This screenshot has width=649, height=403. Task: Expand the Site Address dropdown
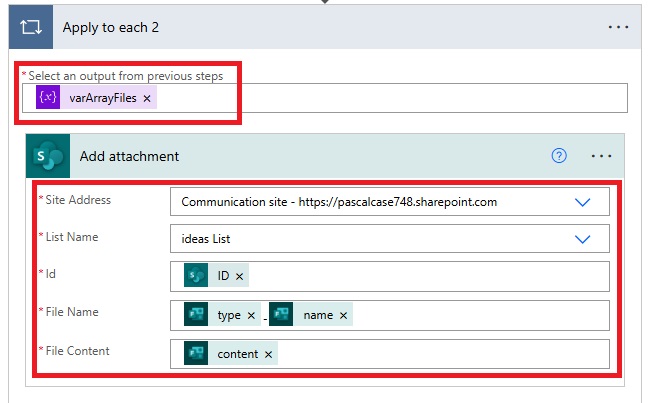point(583,202)
